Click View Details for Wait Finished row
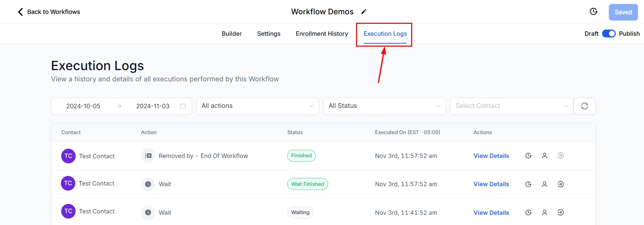 (491, 184)
